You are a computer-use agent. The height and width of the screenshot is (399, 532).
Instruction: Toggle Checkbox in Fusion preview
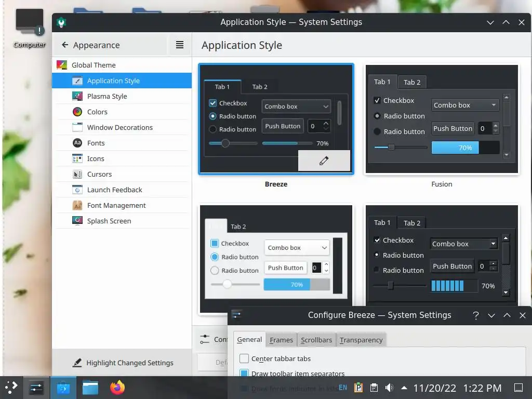(x=377, y=100)
